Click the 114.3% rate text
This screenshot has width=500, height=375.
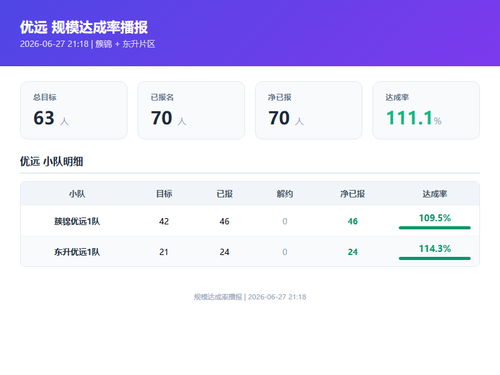pos(435,249)
